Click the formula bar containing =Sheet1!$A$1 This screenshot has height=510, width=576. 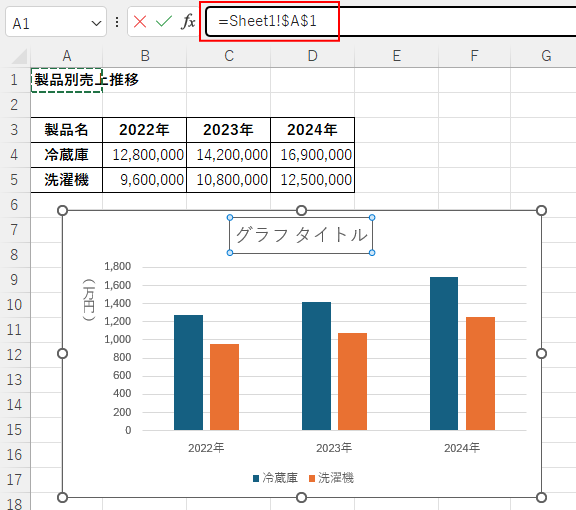tap(390, 21)
